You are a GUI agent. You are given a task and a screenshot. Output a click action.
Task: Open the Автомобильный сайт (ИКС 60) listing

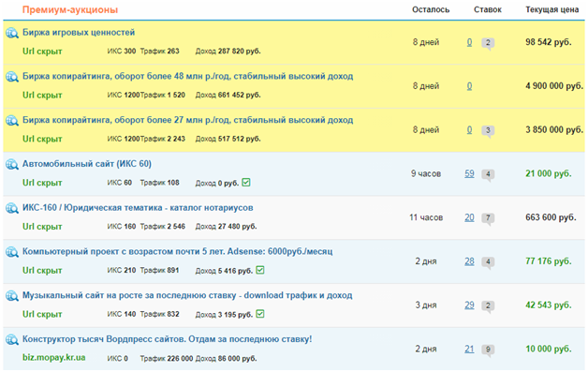[x=87, y=164]
